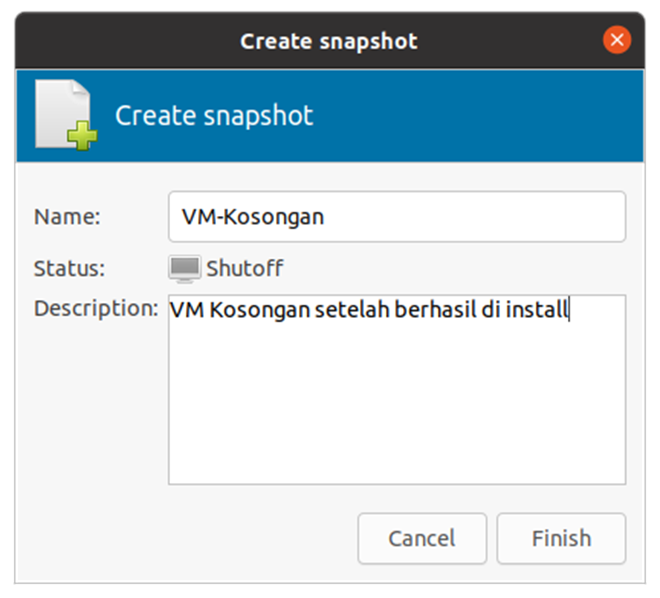Click the Shutoff monitor status icon

pos(184,268)
